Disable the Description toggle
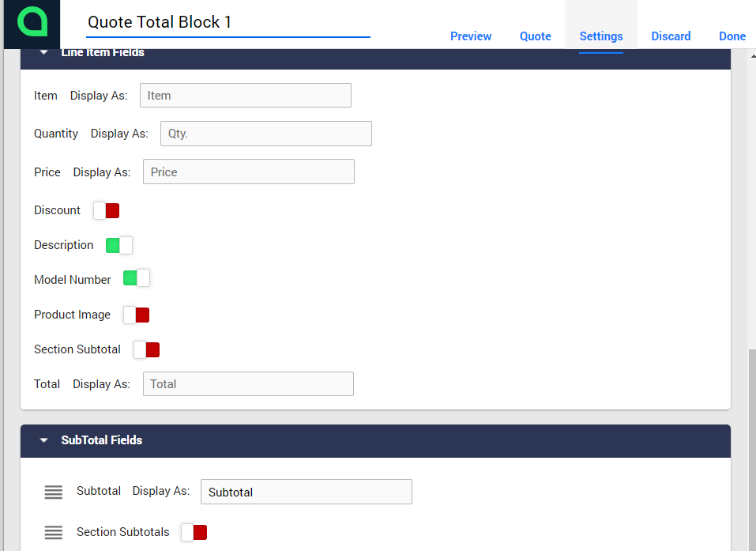The width and height of the screenshot is (756, 551). click(x=119, y=245)
